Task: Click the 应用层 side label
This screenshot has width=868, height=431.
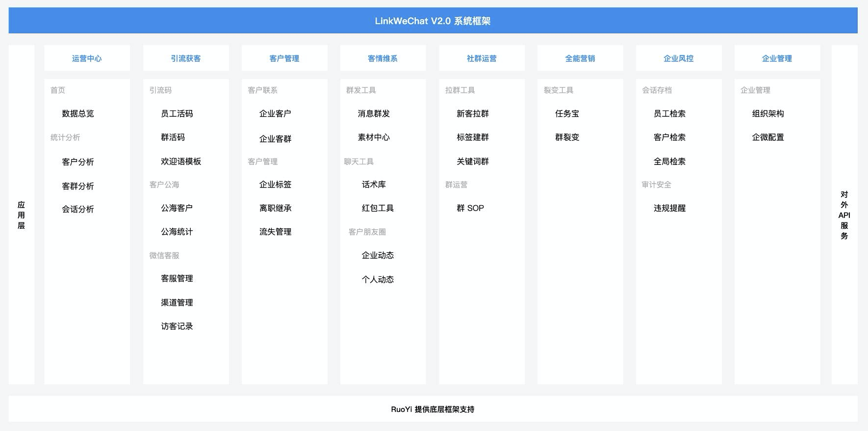Action: point(21,215)
